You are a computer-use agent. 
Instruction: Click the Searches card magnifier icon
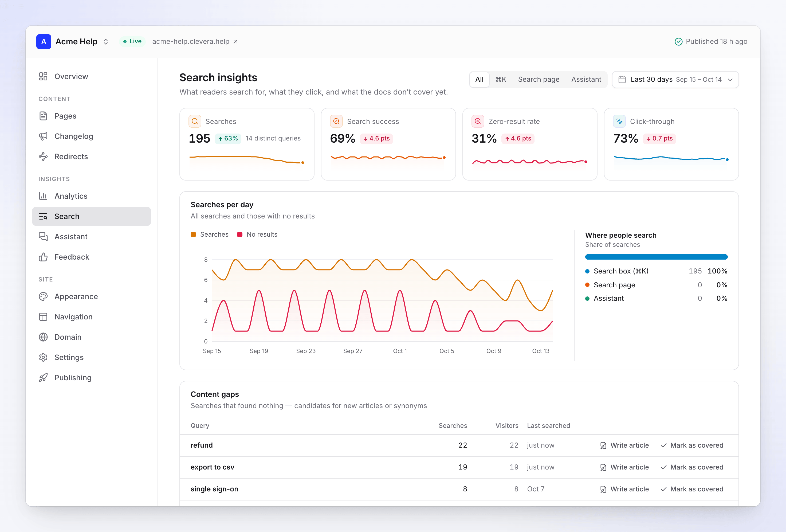[x=195, y=122]
